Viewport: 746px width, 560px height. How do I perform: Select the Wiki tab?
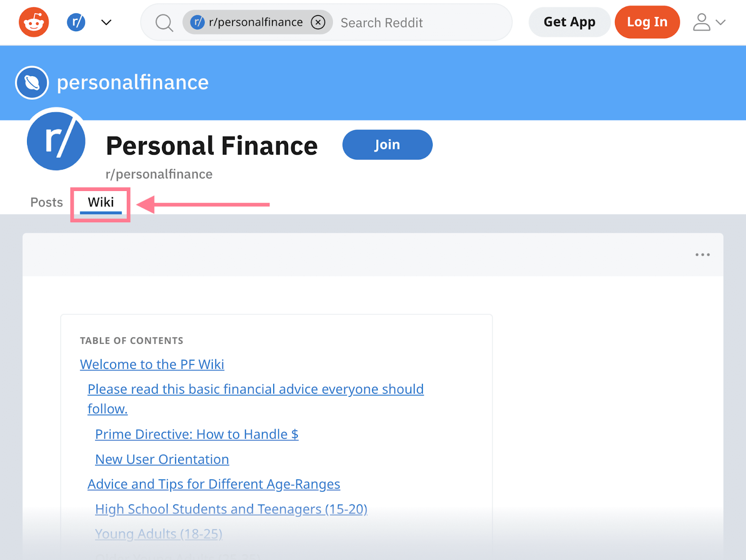(101, 202)
